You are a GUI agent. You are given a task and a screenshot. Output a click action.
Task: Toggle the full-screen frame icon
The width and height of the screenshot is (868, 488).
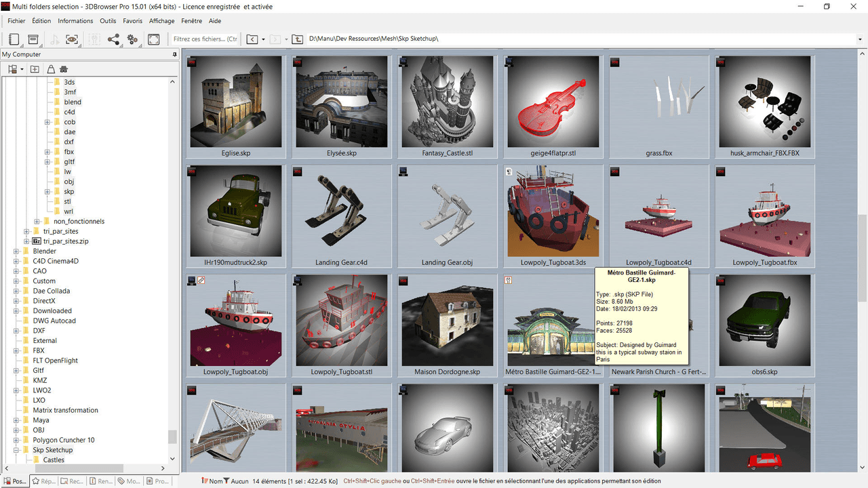point(154,39)
